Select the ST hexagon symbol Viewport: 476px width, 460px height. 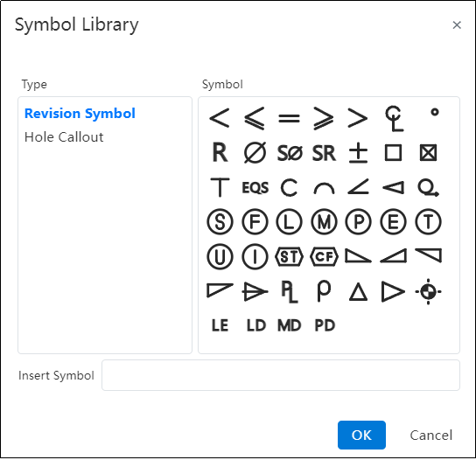289,257
